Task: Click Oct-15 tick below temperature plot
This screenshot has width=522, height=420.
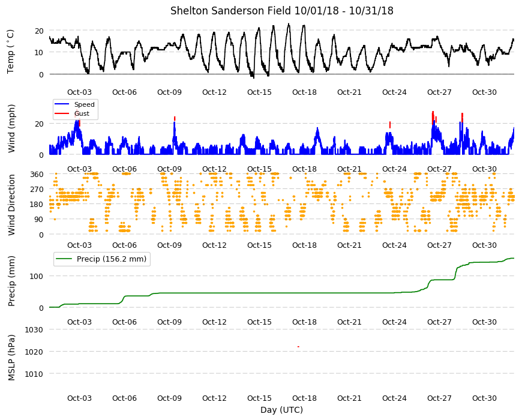Action: click(259, 92)
